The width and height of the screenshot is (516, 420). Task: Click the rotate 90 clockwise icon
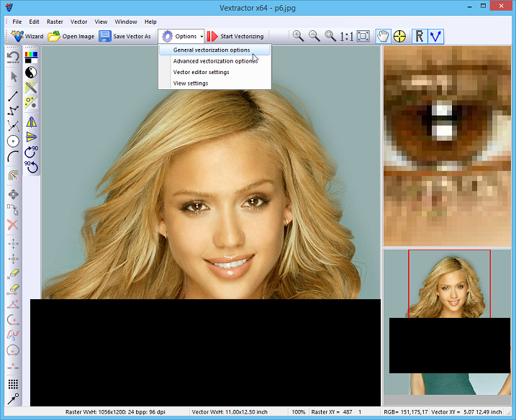[31, 152]
